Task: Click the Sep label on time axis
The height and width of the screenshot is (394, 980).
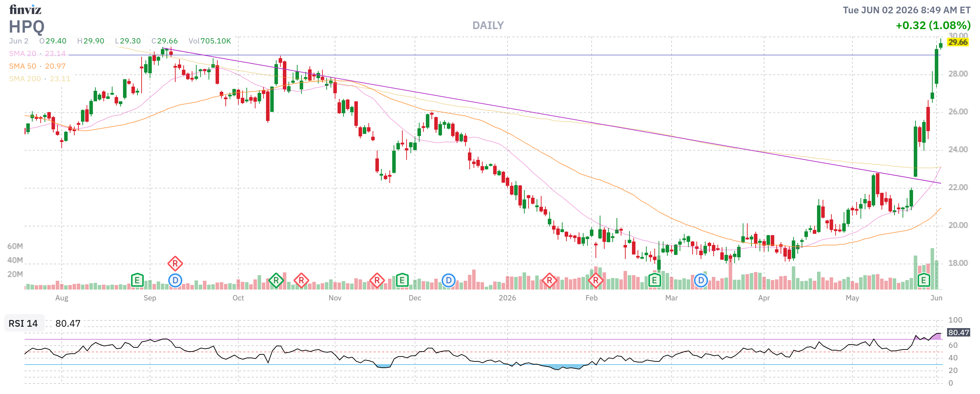Action: click(x=150, y=298)
